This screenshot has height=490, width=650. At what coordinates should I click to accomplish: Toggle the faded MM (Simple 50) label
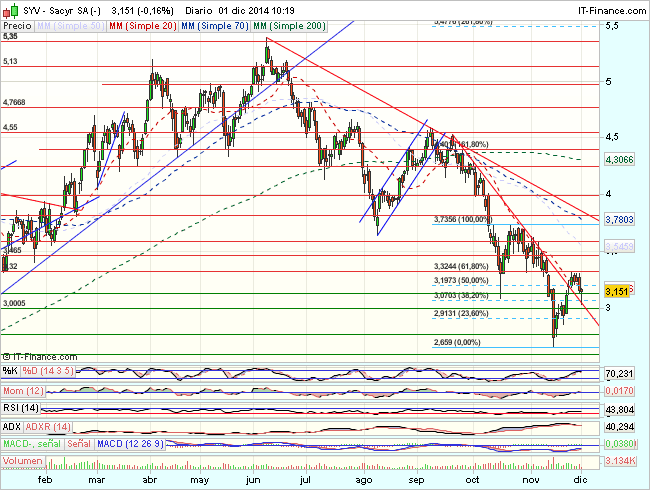point(68,24)
